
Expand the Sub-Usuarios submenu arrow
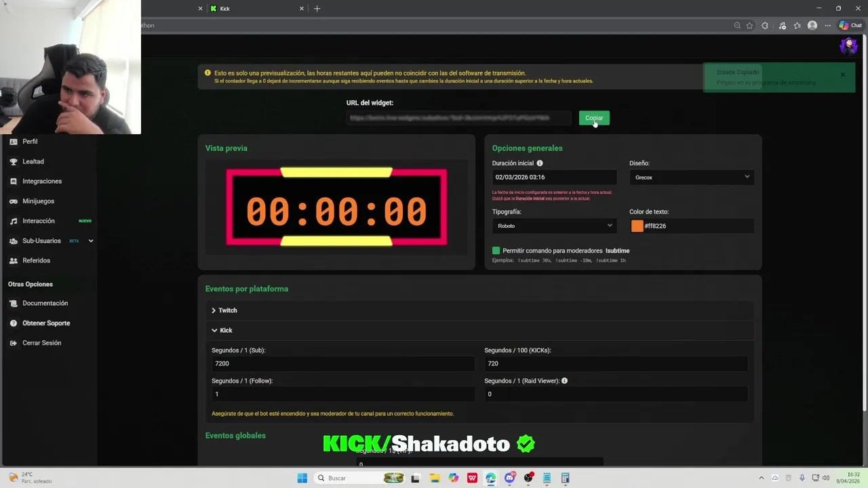click(x=91, y=241)
